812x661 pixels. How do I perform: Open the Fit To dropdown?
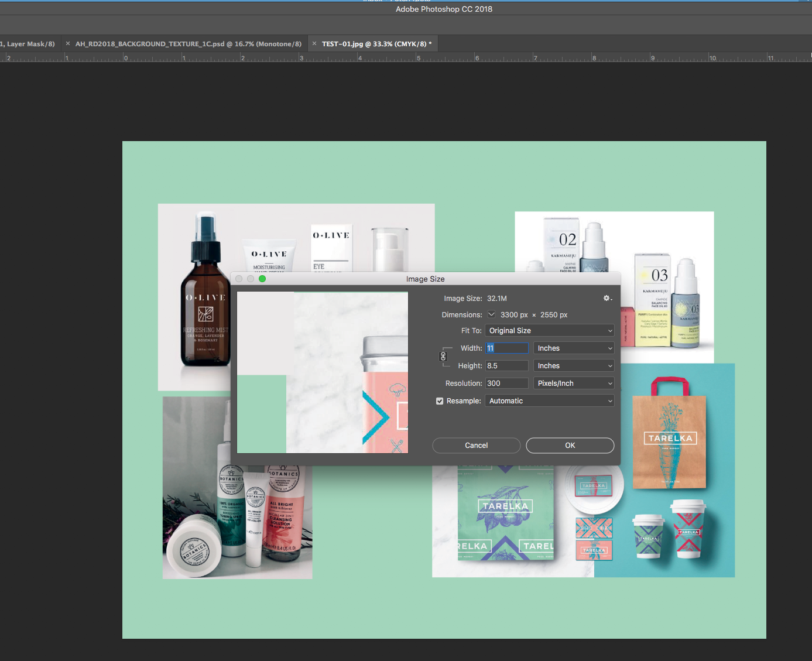(549, 330)
